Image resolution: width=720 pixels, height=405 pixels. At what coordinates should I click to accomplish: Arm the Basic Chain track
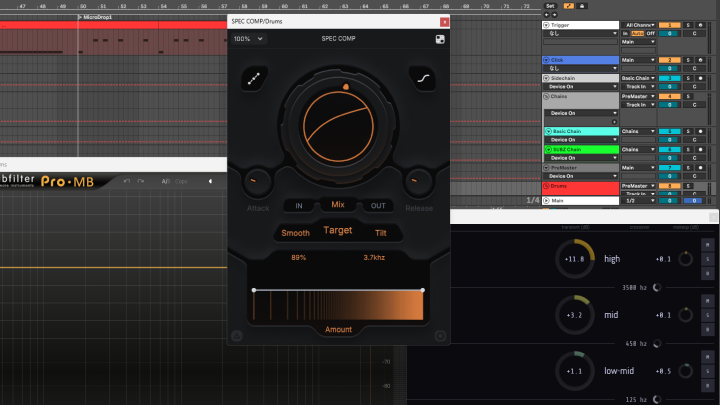700,131
